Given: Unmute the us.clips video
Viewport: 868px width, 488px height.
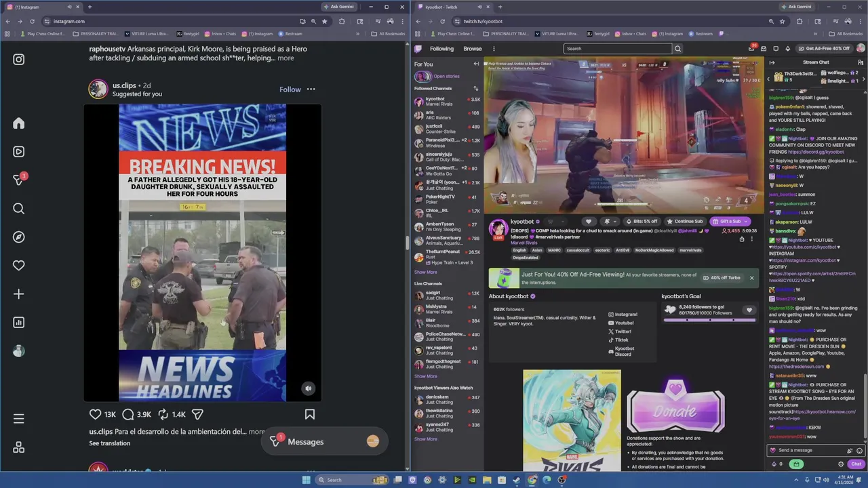Looking at the screenshot, I should [309, 388].
